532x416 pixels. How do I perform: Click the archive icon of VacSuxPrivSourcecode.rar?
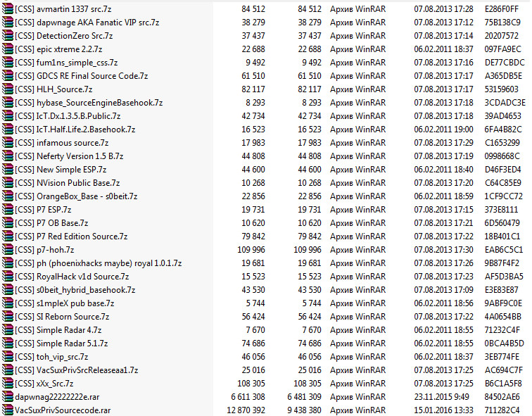click(x=8, y=410)
